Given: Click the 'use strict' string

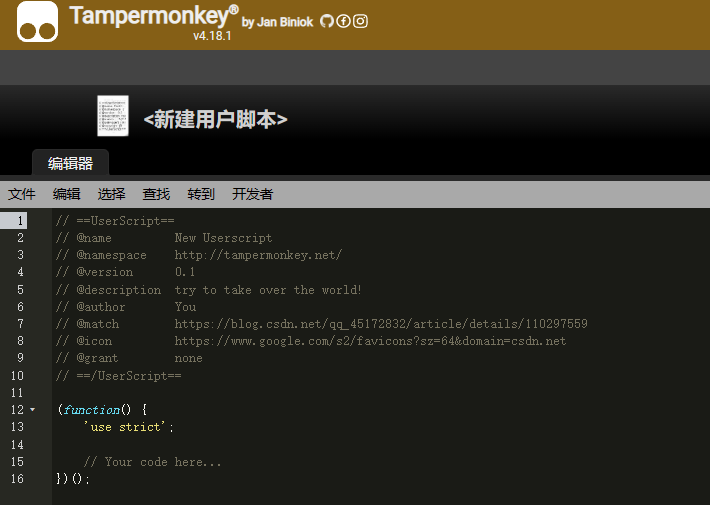Looking at the screenshot, I should [x=125, y=427].
